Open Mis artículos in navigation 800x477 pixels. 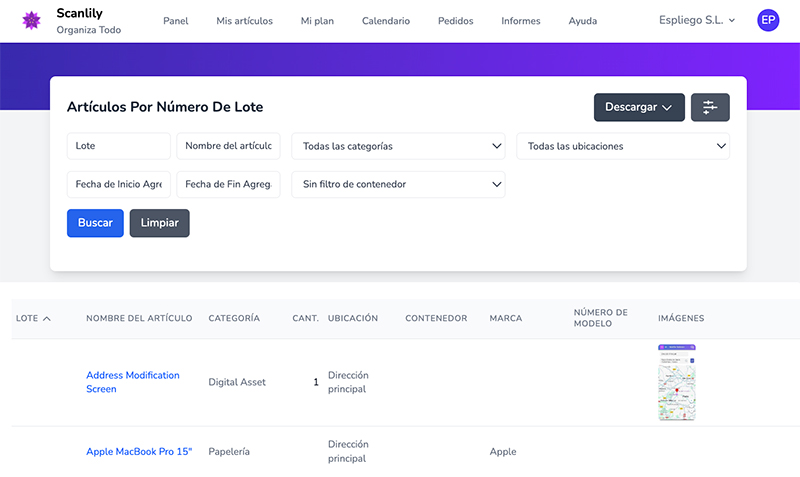pos(244,21)
